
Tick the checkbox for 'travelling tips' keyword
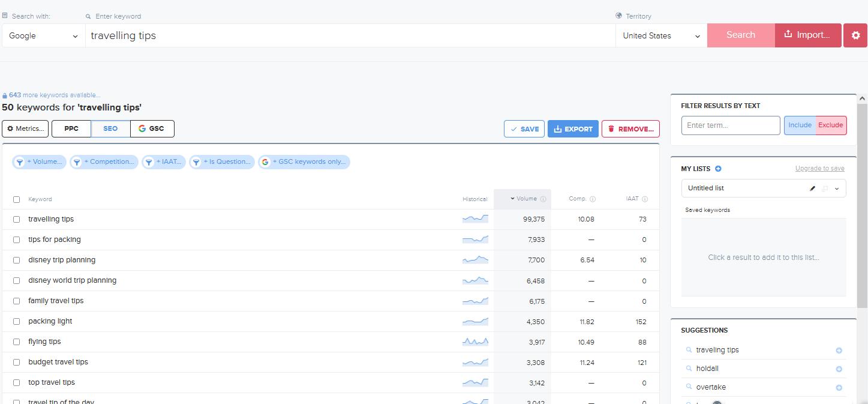tap(17, 220)
